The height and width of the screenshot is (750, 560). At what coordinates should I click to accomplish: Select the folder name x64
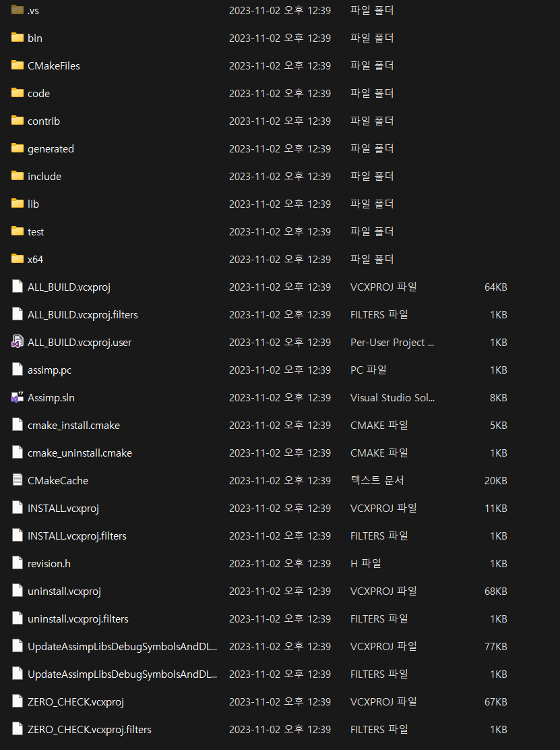35,260
